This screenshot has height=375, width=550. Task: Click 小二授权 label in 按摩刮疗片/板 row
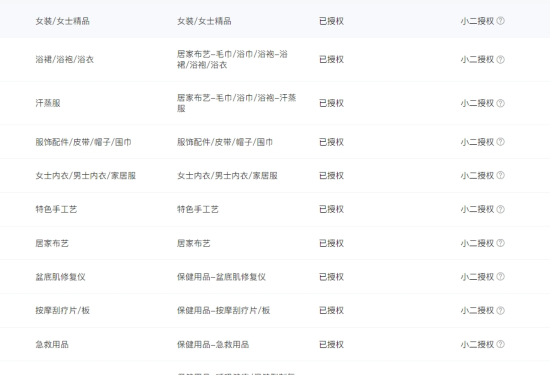(x=477, y=310)
